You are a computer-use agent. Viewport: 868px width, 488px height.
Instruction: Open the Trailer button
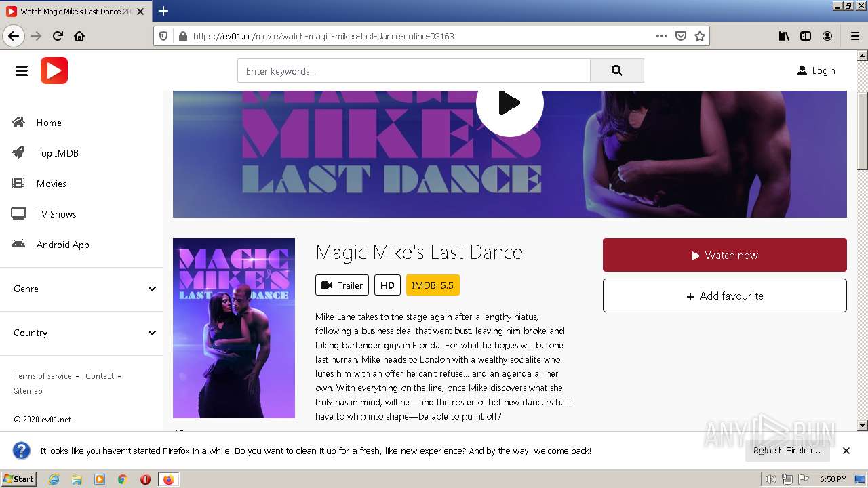pyautogui.click(x=342, y=285)
